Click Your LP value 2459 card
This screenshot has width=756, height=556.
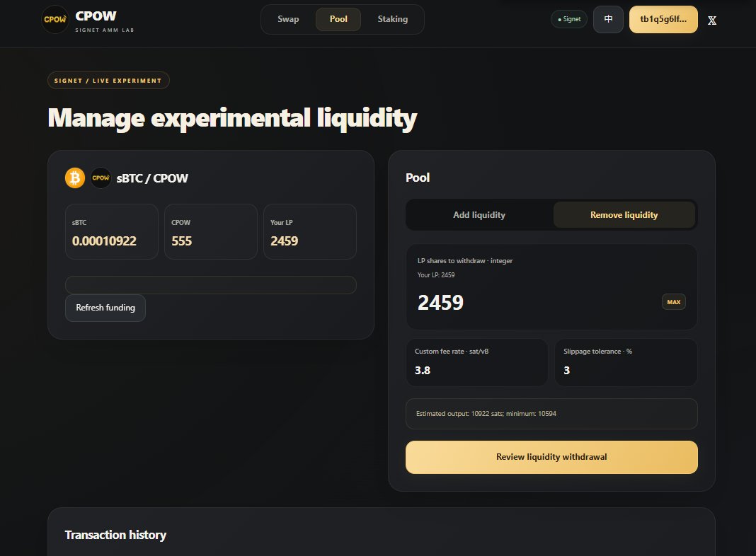click(310, 232)
